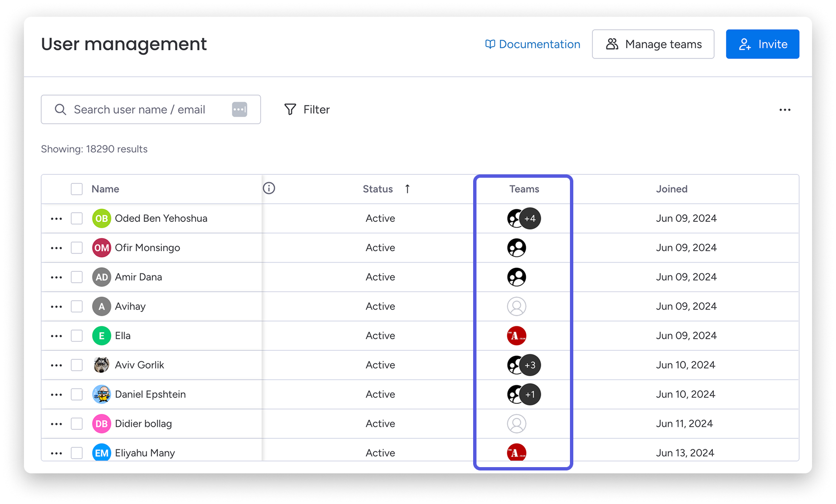Select the checkbox for Ofir Monsingo
The width and height of the screenshot is (836, 504).
click(77, 248)
